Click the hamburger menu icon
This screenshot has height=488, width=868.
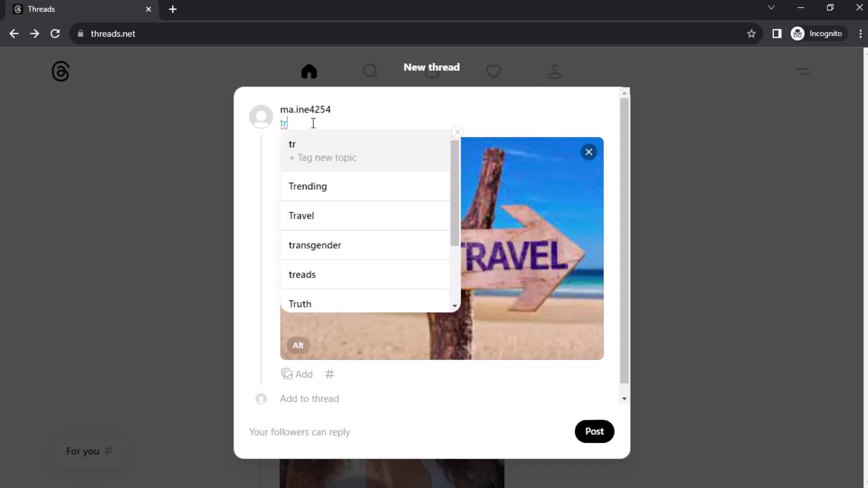click(803, 70)
